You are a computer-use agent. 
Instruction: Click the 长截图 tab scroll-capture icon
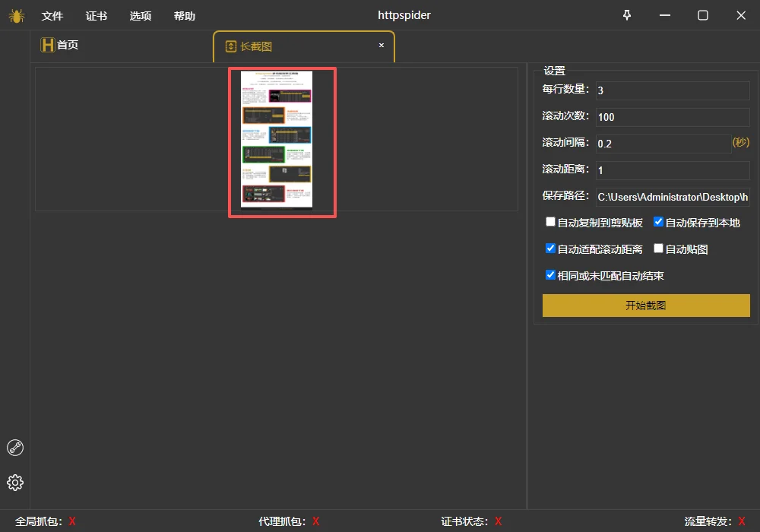click(x=231, y=46)
